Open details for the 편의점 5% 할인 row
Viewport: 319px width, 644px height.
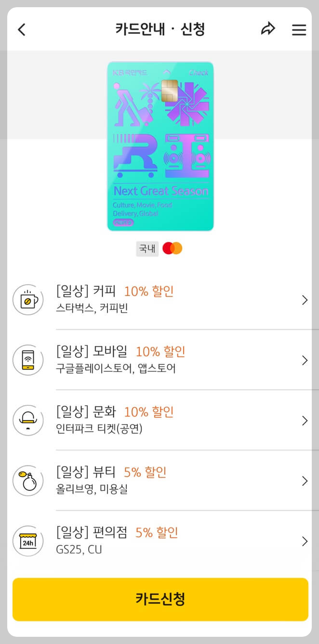[x=305, y=541]
